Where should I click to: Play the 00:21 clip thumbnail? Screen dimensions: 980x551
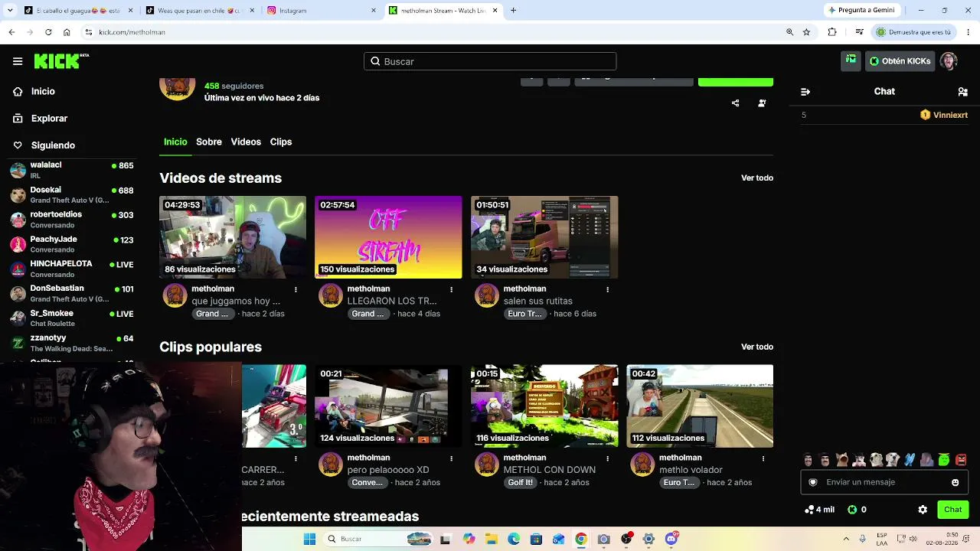tap(388, 406)
